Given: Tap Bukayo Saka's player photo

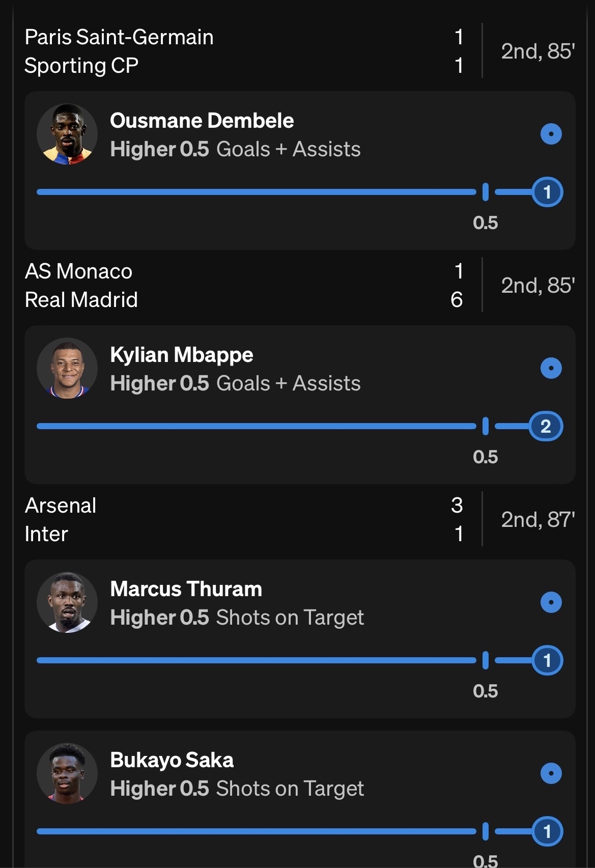Looking at the screenshot, I should click(67, 774).
